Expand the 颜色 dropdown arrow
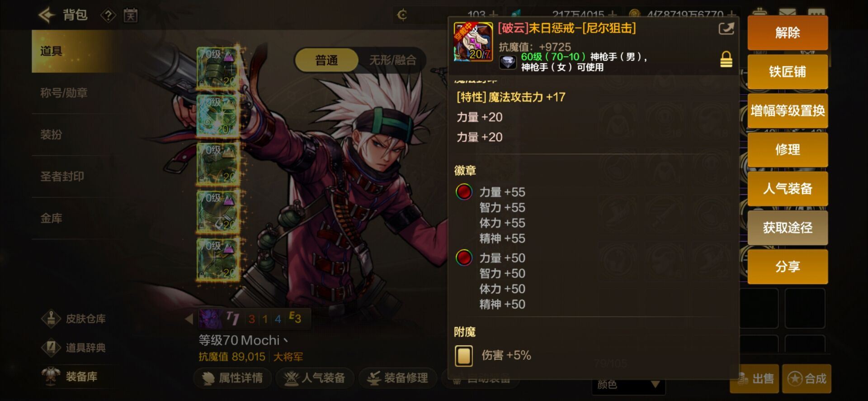The width and height of the screenshot is (868, 401). pos(655,384)
